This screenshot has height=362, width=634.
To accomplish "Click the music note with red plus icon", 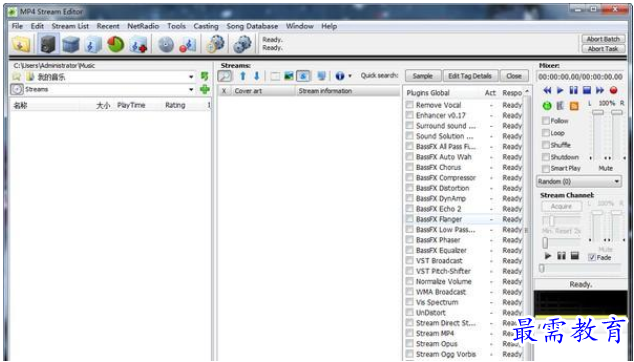I will pos(138,44).
